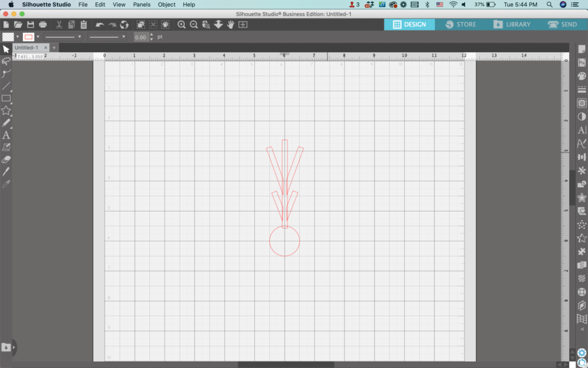Zoom out of the canvas
The width and height of the screenshot is (588, 368).
194,25
